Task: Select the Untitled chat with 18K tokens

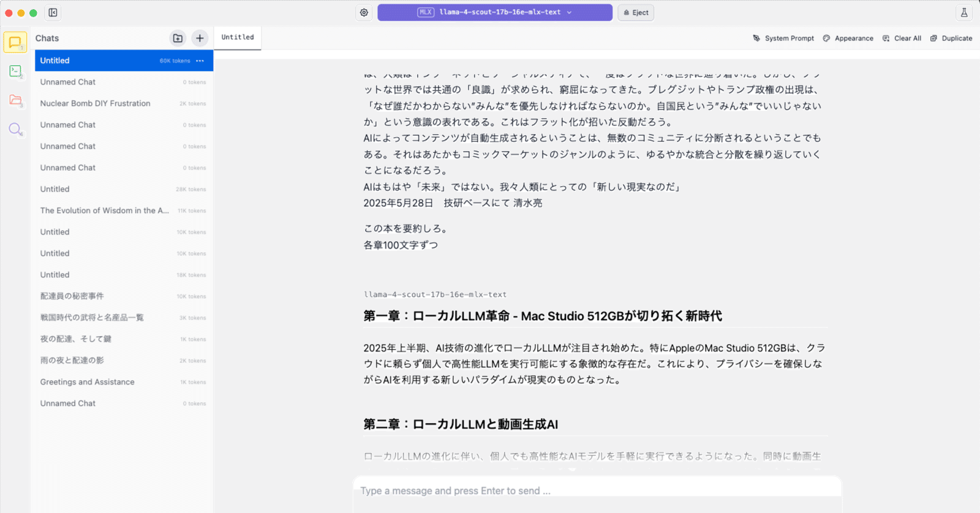Action: pyautogui.click(x=123, y=275)
